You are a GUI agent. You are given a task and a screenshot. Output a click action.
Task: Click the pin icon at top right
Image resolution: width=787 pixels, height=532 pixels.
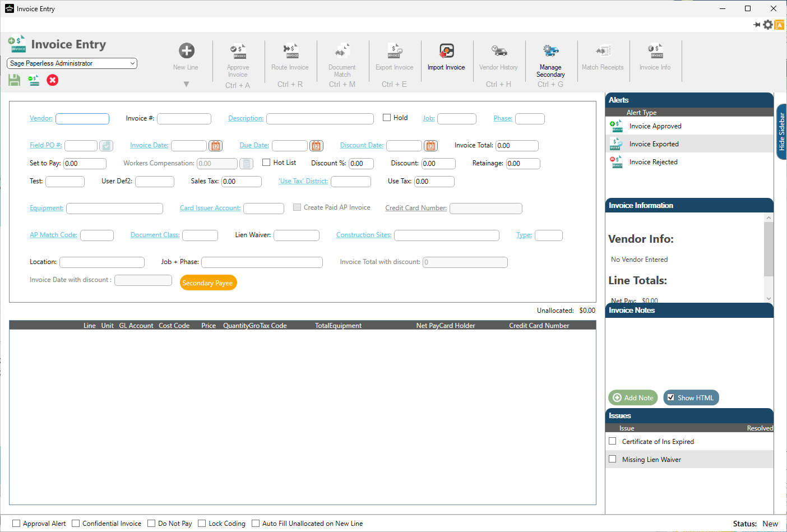coord(757,25)
